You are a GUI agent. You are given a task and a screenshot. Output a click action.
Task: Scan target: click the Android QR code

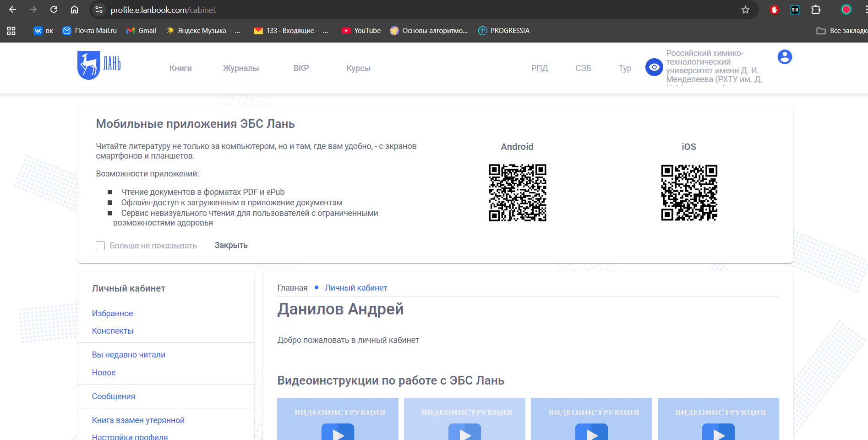point(517,192)
